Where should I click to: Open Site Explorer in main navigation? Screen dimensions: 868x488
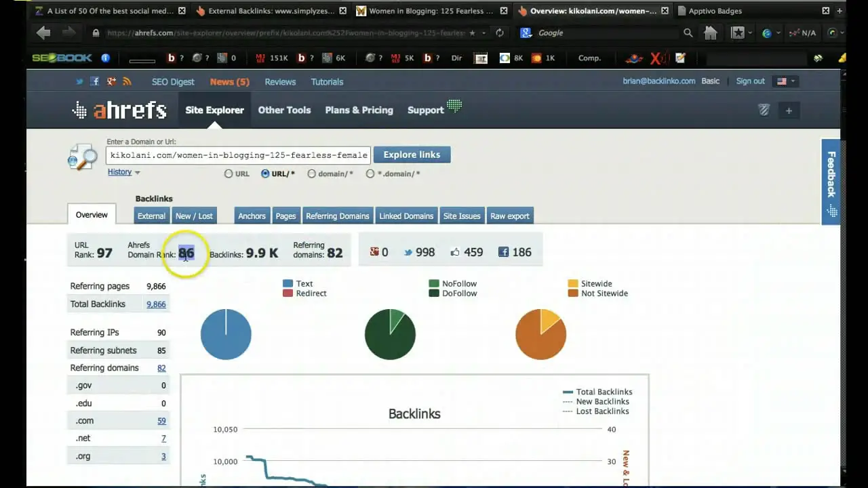(214, 110)
